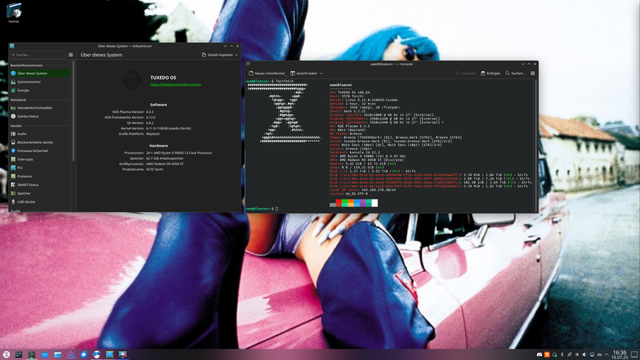This screenshot has height=360, width=640.
Task: Open Audio in the Geräte section
Action: tap(40, 134)
